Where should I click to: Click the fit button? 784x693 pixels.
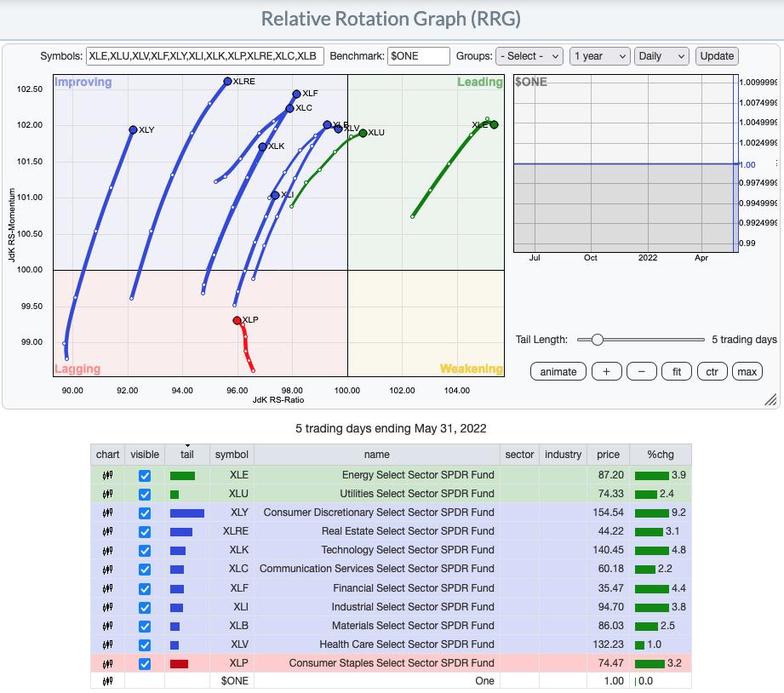(x=677, y=371)
